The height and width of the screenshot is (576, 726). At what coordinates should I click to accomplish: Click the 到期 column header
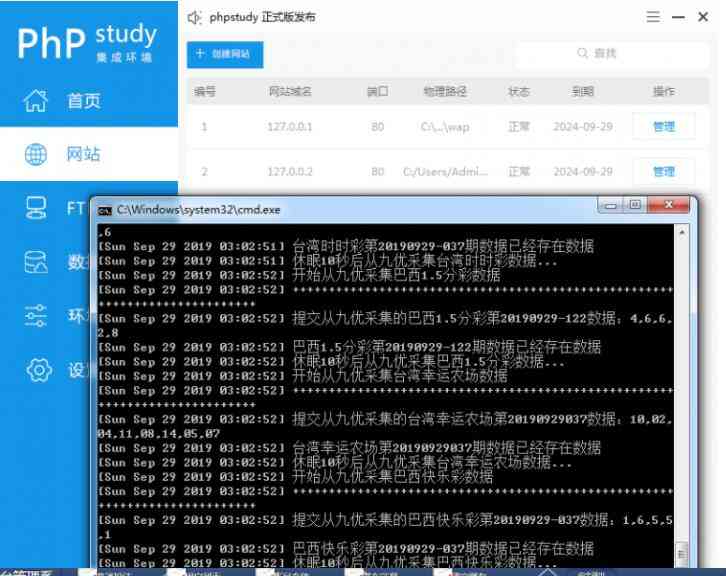click(582, 91)
